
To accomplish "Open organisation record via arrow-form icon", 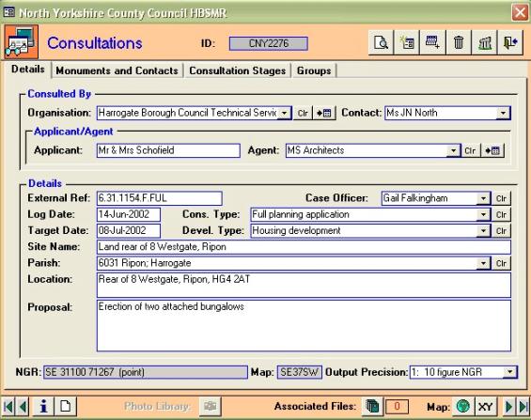I will [324, 113].
